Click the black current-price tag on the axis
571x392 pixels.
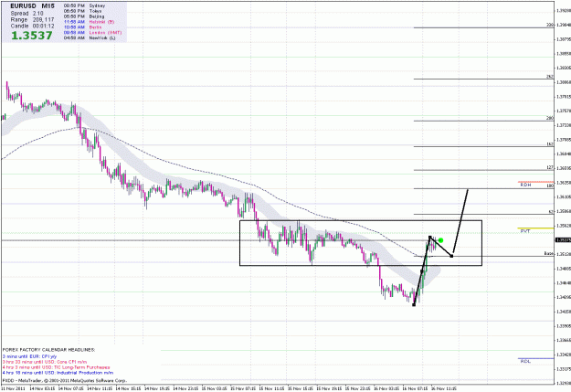(x=563, y=239)
